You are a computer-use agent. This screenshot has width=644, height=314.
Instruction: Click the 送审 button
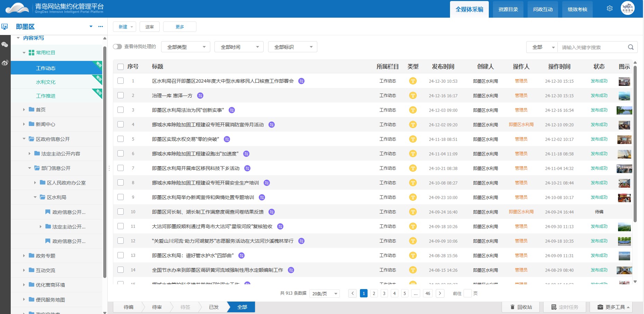(x=150, y=27)
